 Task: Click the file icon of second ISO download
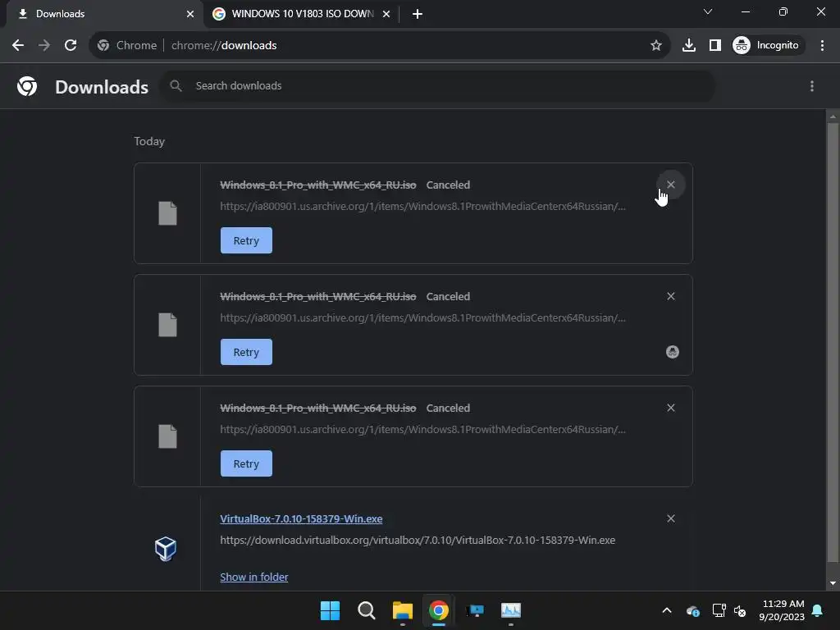tap(167, 325)
